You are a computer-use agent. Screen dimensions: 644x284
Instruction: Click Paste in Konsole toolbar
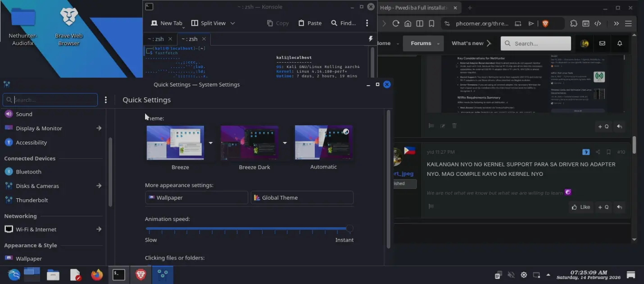(x=310, y=23)
